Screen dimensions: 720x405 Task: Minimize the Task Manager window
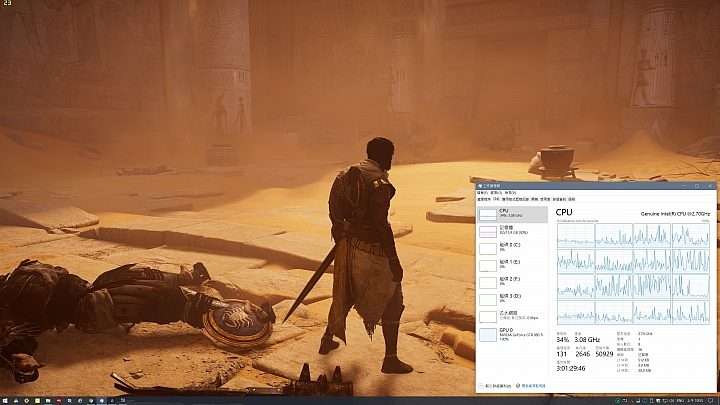(x=684, y=186)
